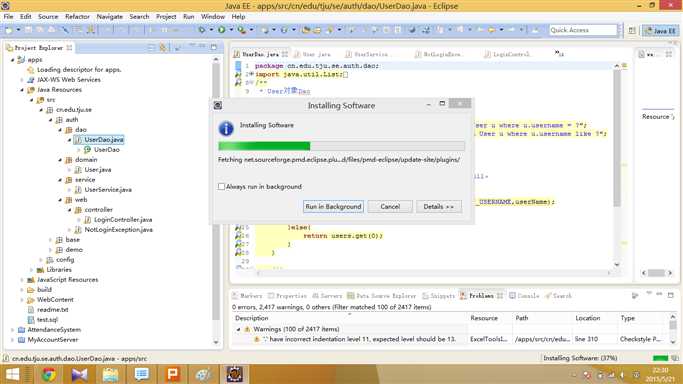
Task: Click the Eclipse icon on the taskbar
Action: pyautogui.click(x=234, y=374)
